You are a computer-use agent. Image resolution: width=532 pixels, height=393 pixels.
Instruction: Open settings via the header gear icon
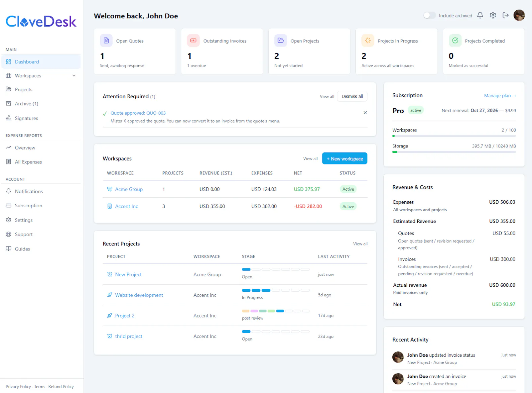click(x=493, y=15)
